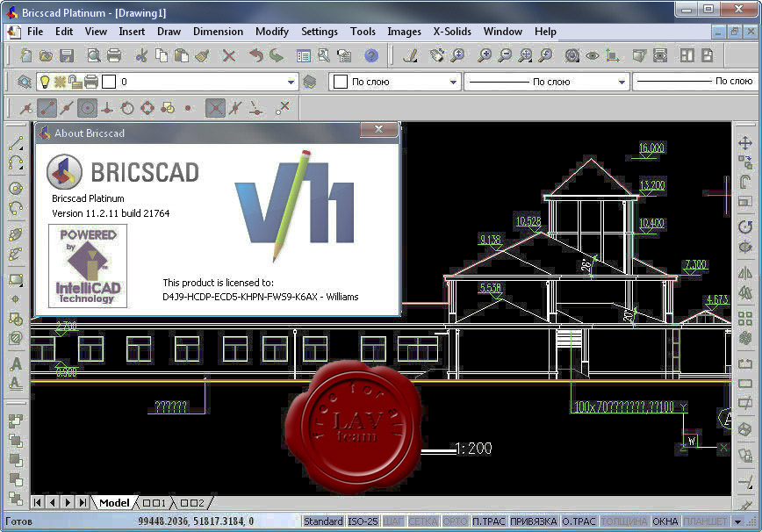762x532 pixels.
Task: Click the New drawing icon
Action: click(25, 55)
